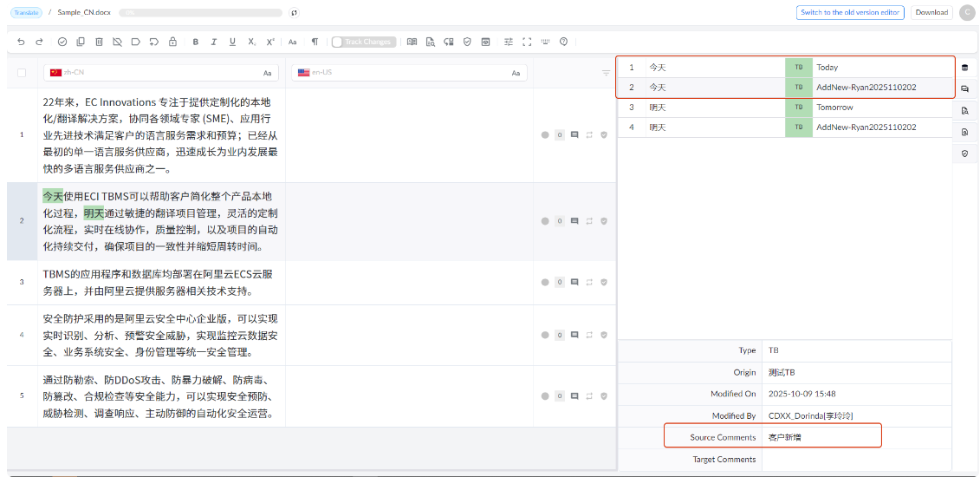Change case with toolbar Aa icon
This screenshot has height=477, width=980.
point(293,42)
